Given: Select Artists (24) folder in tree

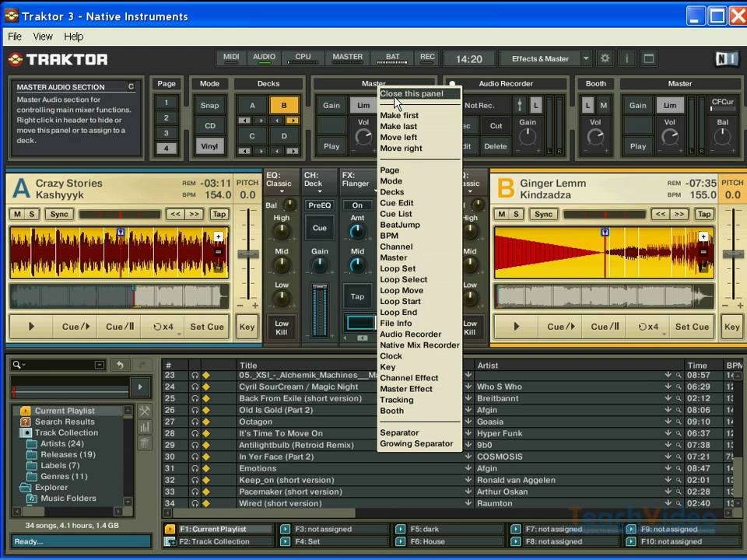Looking at the screenshot, I should [x=62, y=443].
